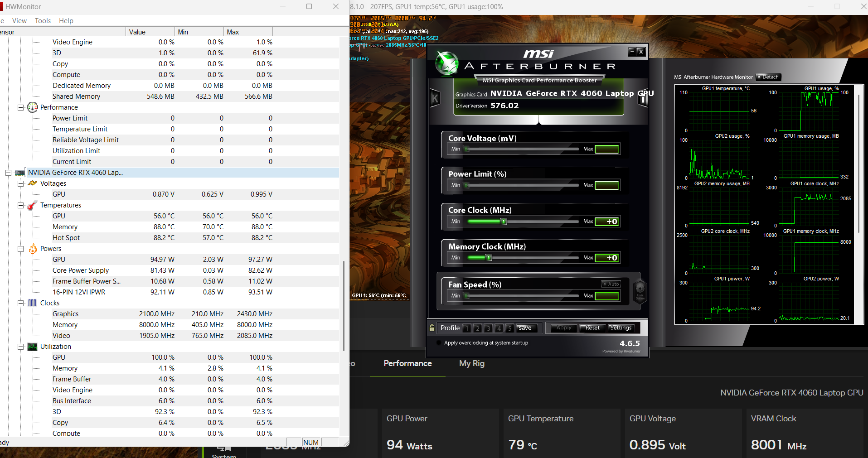The width and height of the screenshot is (868, 458).
Task: Switch to the My Rig tab
Action: point(472,363)
